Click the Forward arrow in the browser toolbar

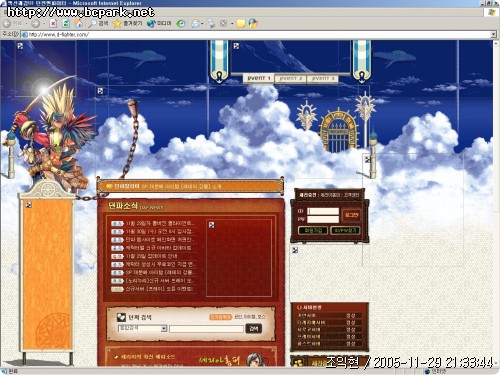[35, 24]
